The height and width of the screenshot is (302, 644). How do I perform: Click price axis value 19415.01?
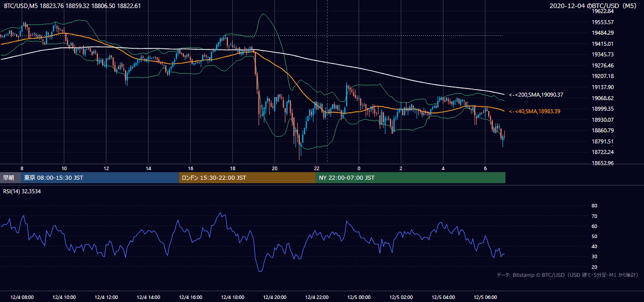pyautogui.click(x=602, y=44)
